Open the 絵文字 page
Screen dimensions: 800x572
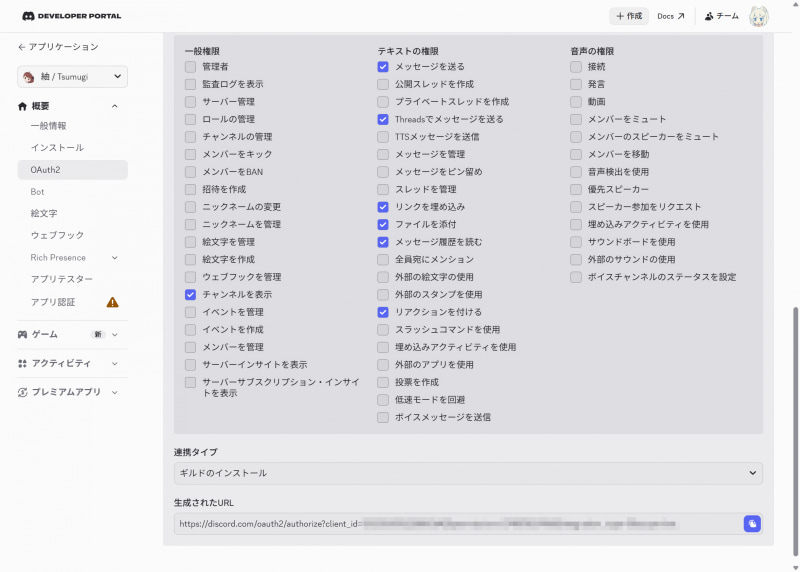[x=44, y=213]
